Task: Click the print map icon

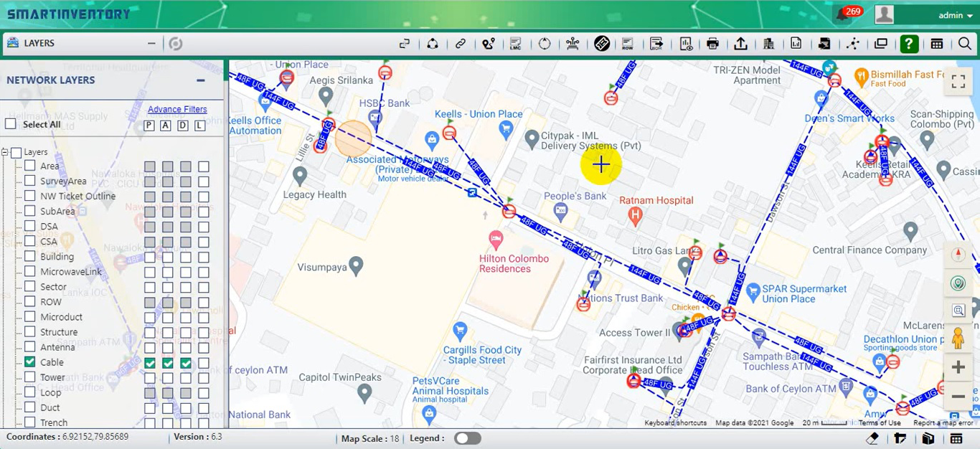Action: tap(712, 44)
